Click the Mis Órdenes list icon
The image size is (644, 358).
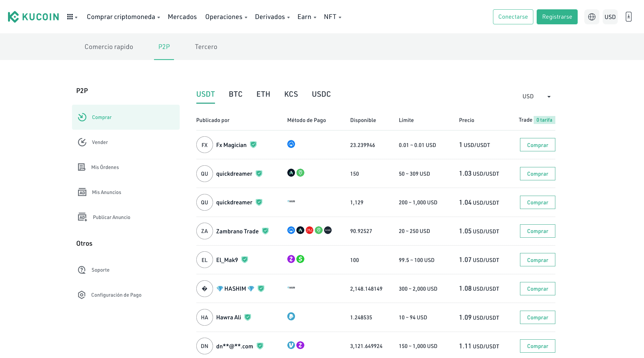pyautogui.click(x=82, y=167)
